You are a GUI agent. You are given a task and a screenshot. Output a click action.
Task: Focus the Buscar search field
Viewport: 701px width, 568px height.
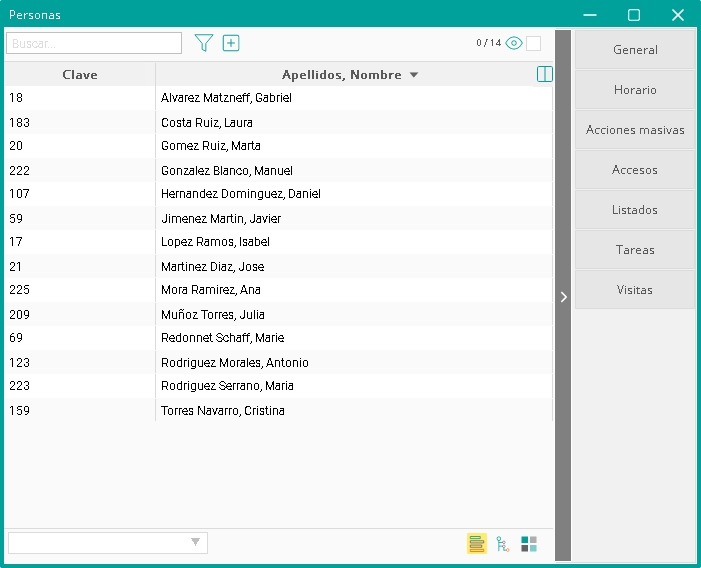(x=94, y=43)
